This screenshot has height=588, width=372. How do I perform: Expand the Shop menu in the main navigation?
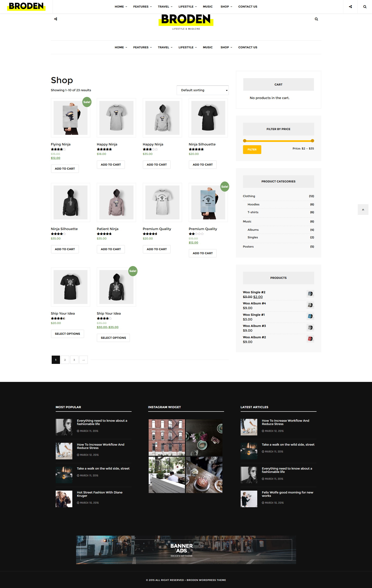(226, 47)
